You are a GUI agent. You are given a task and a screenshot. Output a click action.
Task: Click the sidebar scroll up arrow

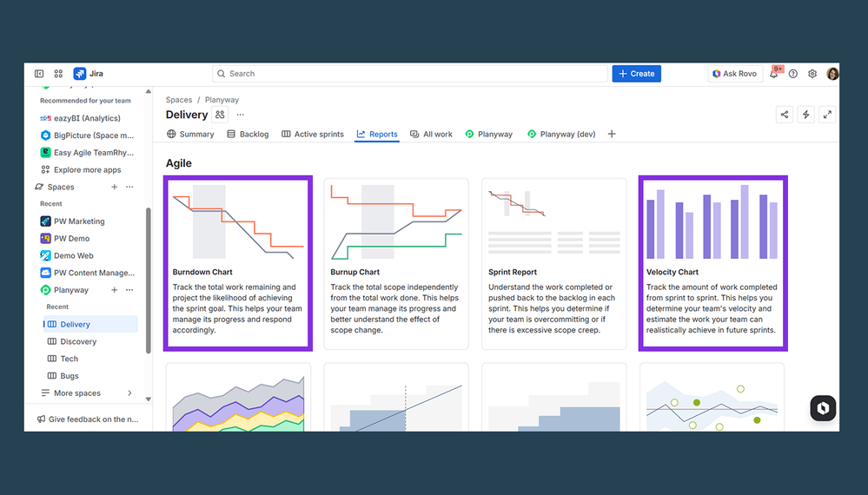coord(149,91)
